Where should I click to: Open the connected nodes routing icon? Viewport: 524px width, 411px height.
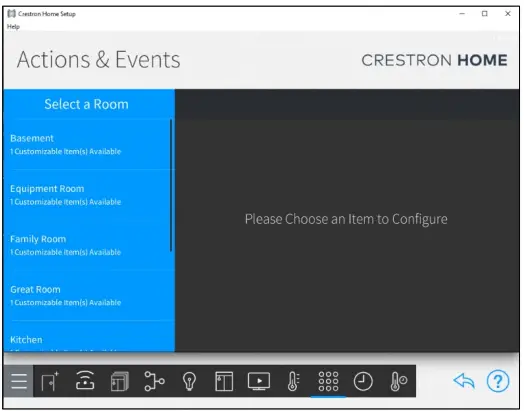(154, 381)
